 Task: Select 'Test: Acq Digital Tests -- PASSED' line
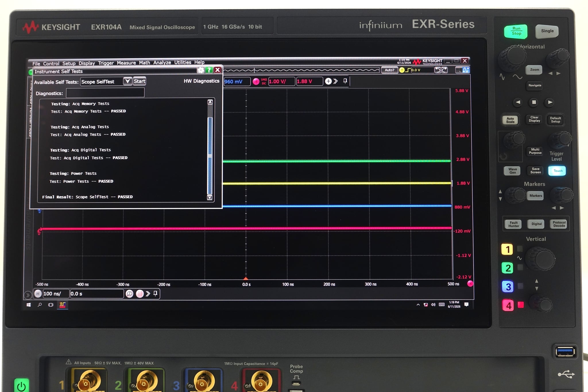click(x=89, y=158)
